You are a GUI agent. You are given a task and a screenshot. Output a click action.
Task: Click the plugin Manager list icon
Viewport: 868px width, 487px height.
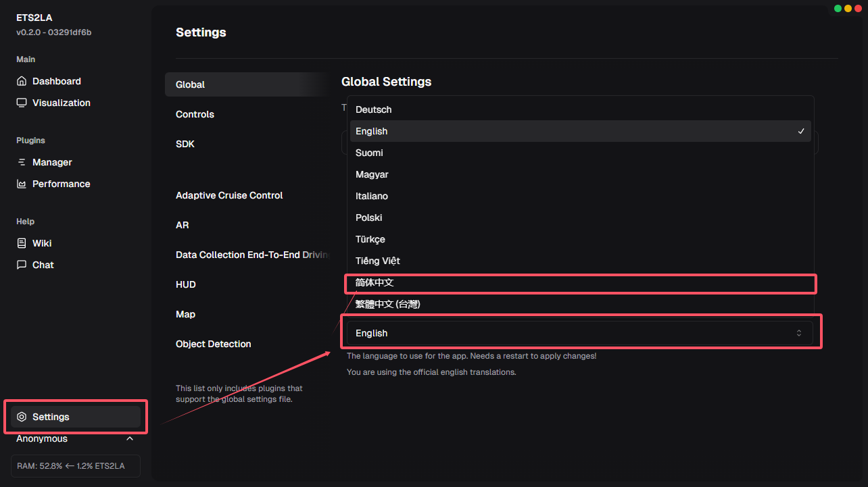22,162
